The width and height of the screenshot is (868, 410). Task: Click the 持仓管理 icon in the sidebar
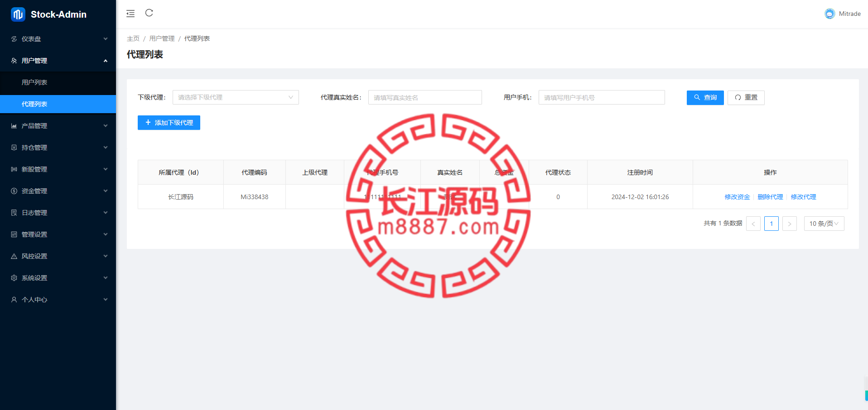pyautogui.click(x=14, y=148)
